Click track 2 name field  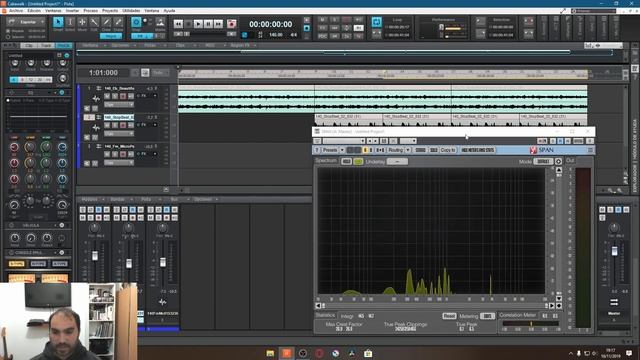(119, 117)
